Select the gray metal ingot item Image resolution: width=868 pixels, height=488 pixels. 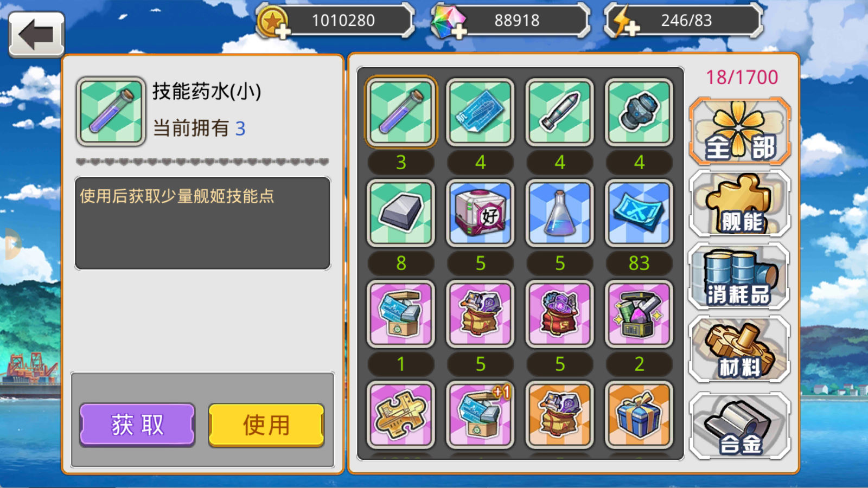(401, 213)
